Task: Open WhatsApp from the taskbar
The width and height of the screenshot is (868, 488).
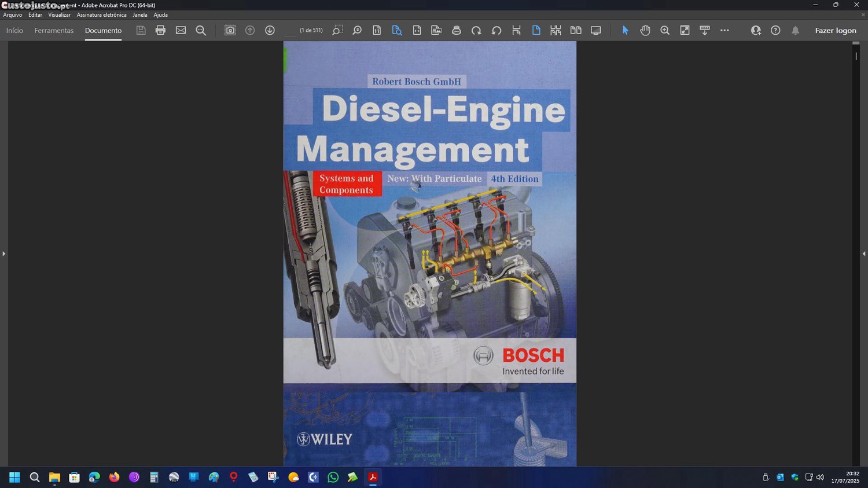Action: point(333,477)
